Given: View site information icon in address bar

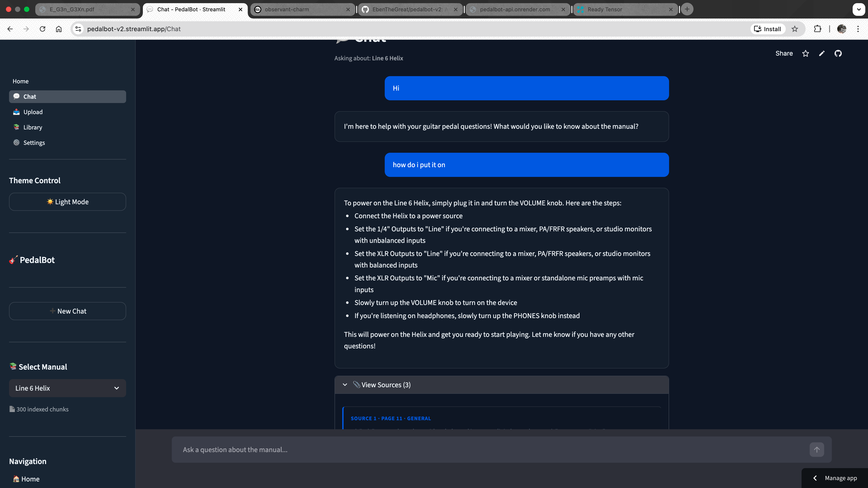Looking at the screenshot, I should [78, 29].
